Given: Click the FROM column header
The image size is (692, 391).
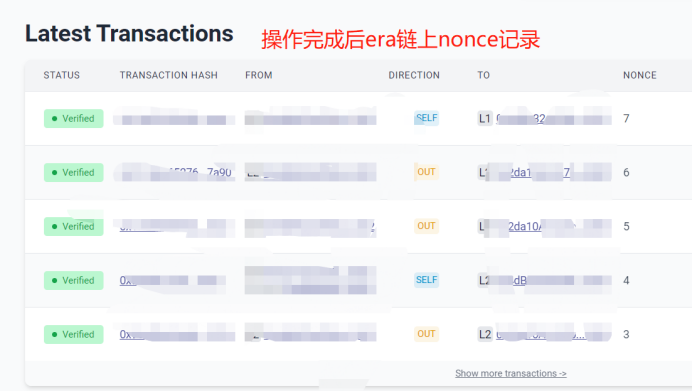Looking at the screenshot, I should click(259, 75).
